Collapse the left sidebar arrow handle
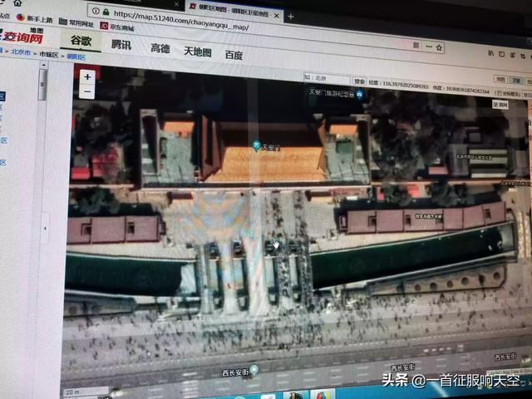The image size is (532, 399). click(45, 229)
